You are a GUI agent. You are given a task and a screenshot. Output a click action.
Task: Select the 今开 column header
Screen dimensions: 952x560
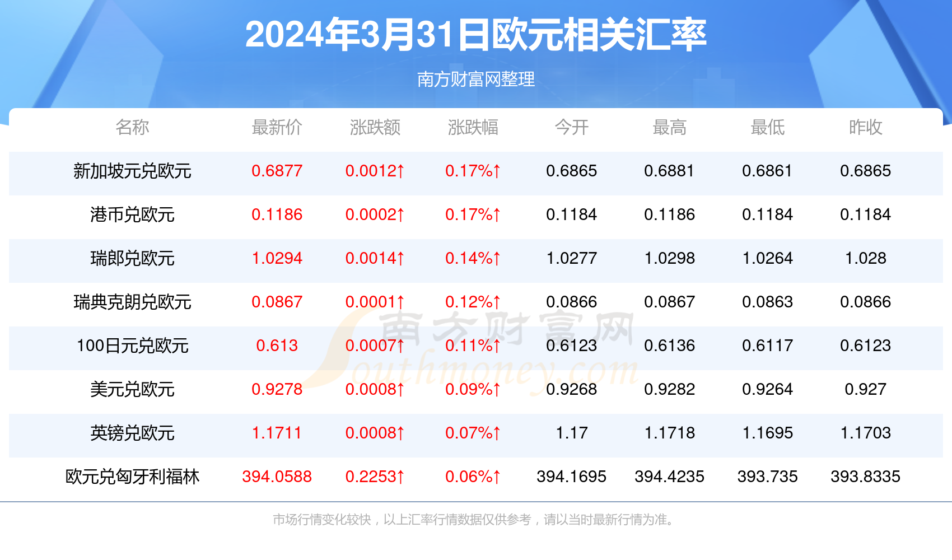pos(571,127)
